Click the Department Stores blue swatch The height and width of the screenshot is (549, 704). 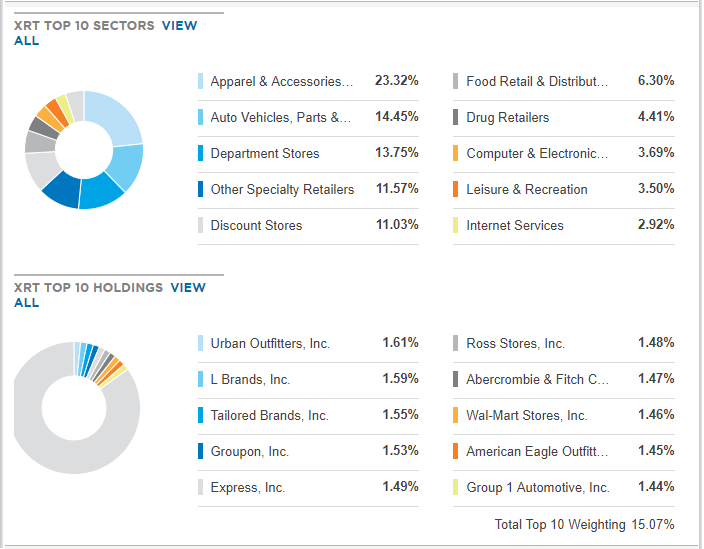click(x=201, y=153)
